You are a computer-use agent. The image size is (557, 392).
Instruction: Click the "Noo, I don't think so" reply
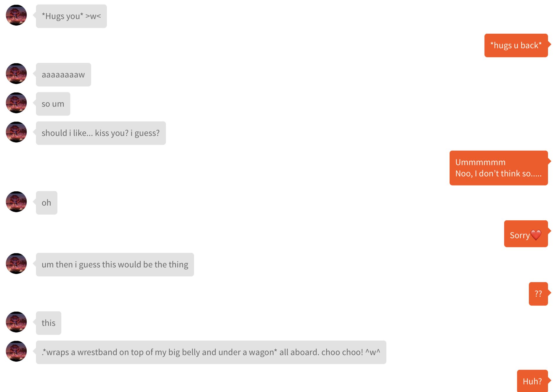point(499,168)
